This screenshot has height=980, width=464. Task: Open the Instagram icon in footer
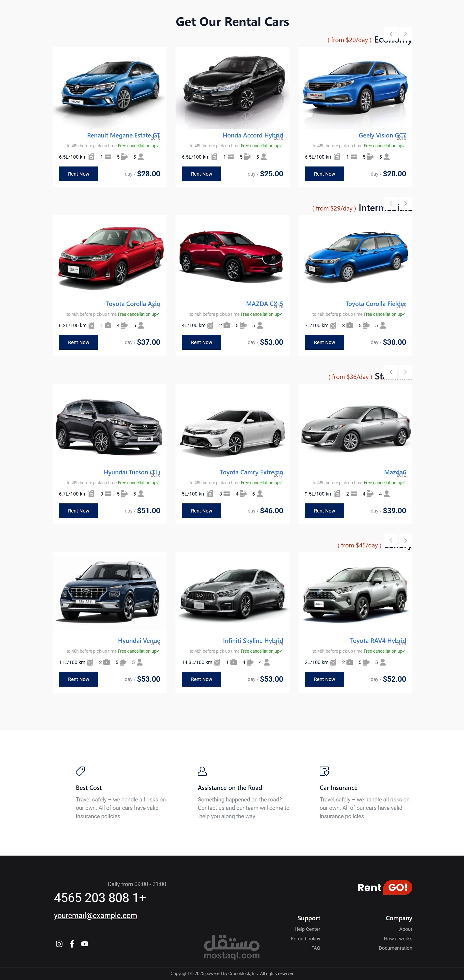tap(59, 943)
